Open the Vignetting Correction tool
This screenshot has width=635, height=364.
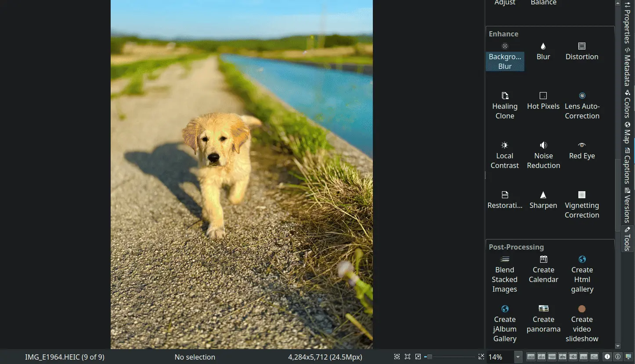582,205
